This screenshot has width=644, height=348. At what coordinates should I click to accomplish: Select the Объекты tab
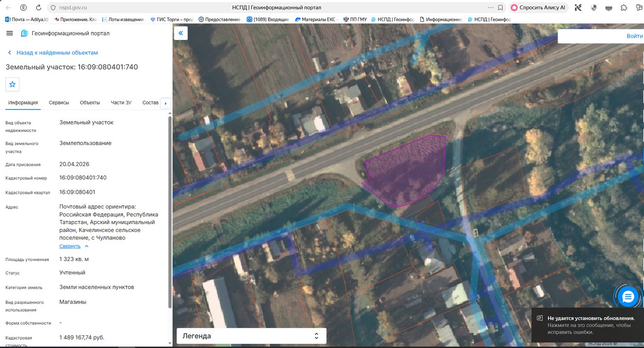pos(90,103)
